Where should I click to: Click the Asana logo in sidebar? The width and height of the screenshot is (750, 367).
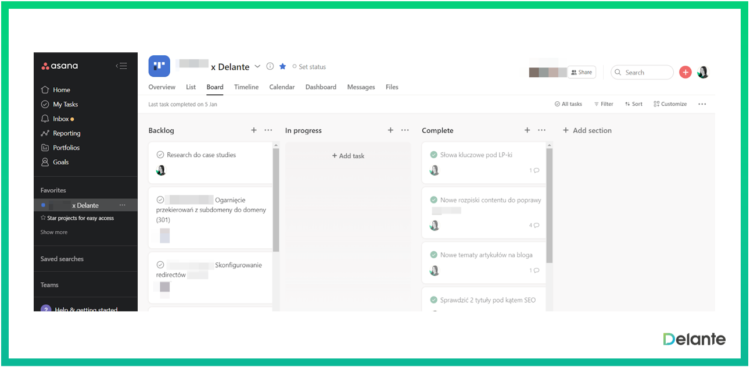[x=59, y=66]
